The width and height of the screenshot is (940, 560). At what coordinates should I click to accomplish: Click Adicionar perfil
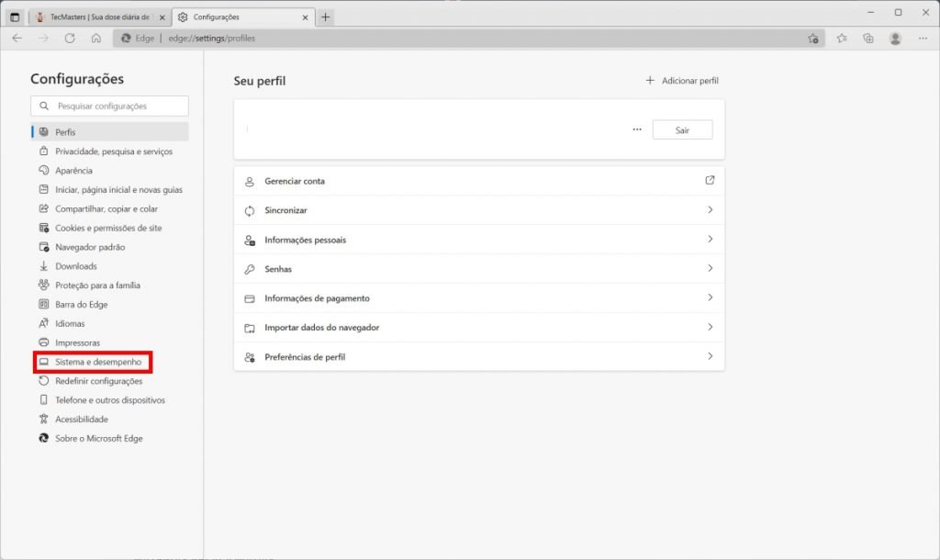[682, 81]
